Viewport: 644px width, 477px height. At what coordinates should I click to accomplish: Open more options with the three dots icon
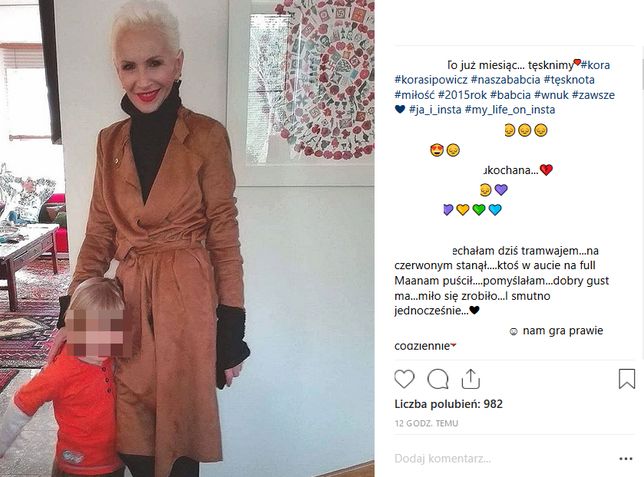coord(626,459)
